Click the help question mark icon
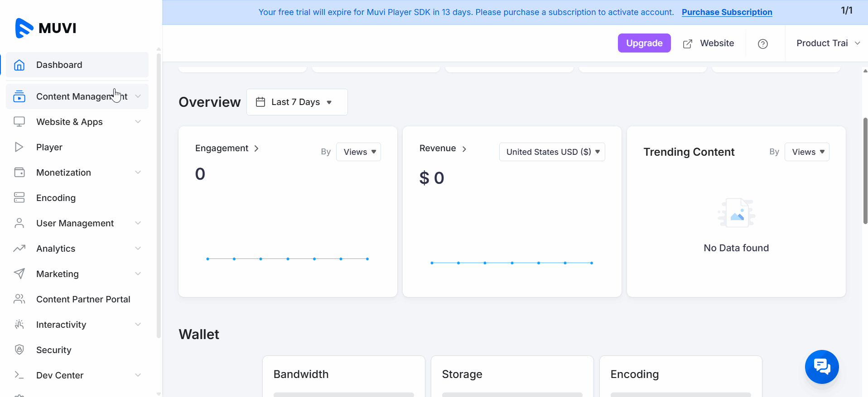Viewport: 868px width, 397px height. [762, 44]
